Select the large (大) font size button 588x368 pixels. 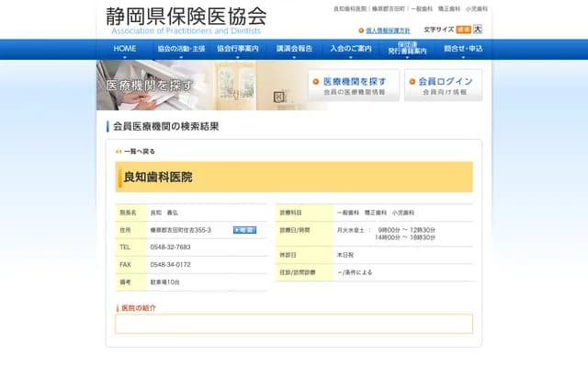[x=478, y=29]
